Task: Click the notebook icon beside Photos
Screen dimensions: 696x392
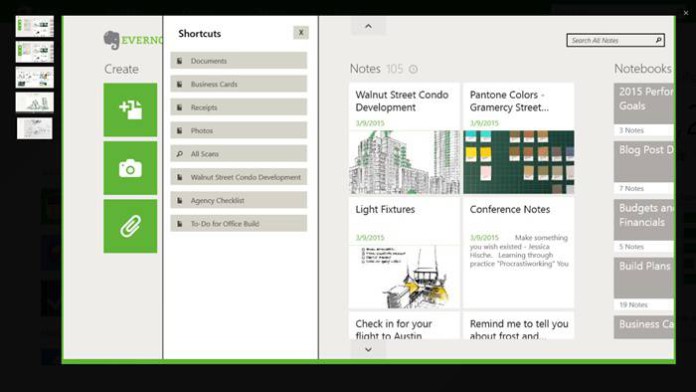Action: (180, 131)
